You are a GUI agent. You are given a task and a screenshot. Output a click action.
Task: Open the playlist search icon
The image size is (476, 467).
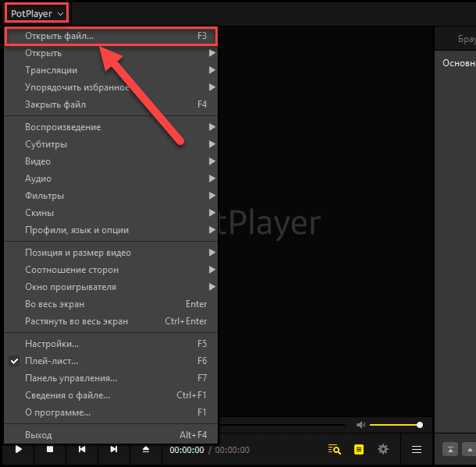[x=335, y=449]
